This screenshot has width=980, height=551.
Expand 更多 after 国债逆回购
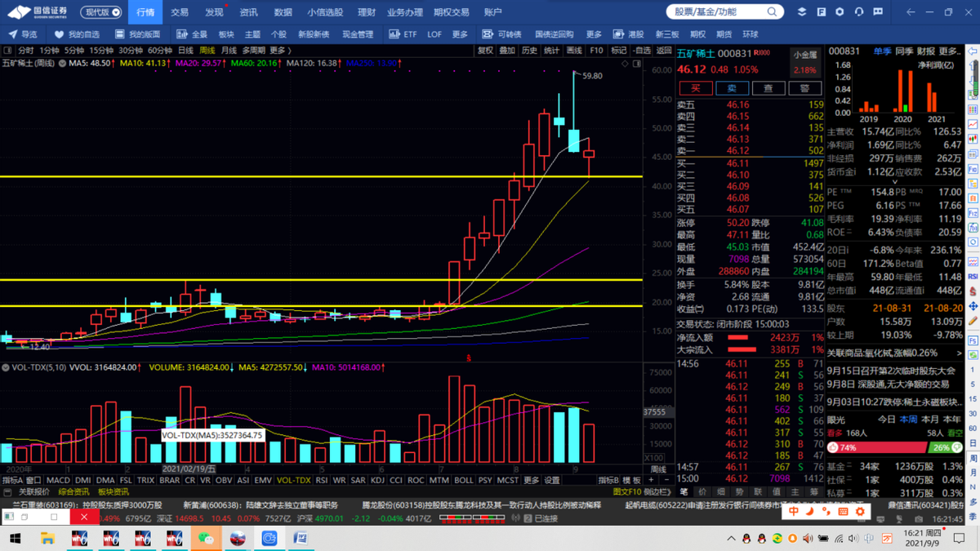coord(594,34)
